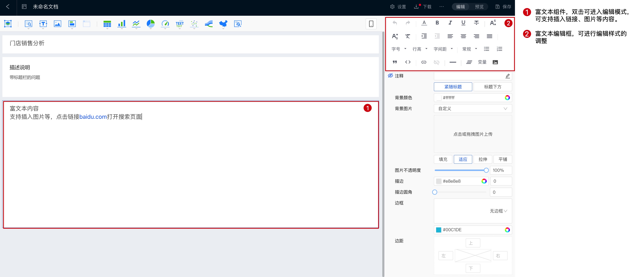Insert a horizontal divider line
The height and width of the screenshot is (277, 644).
[x=453, y=62]
